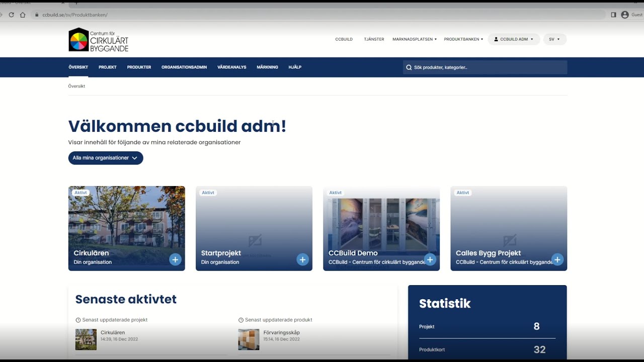
Task: Reload the page with browser refresh icon
Action: tap(11, 15)
